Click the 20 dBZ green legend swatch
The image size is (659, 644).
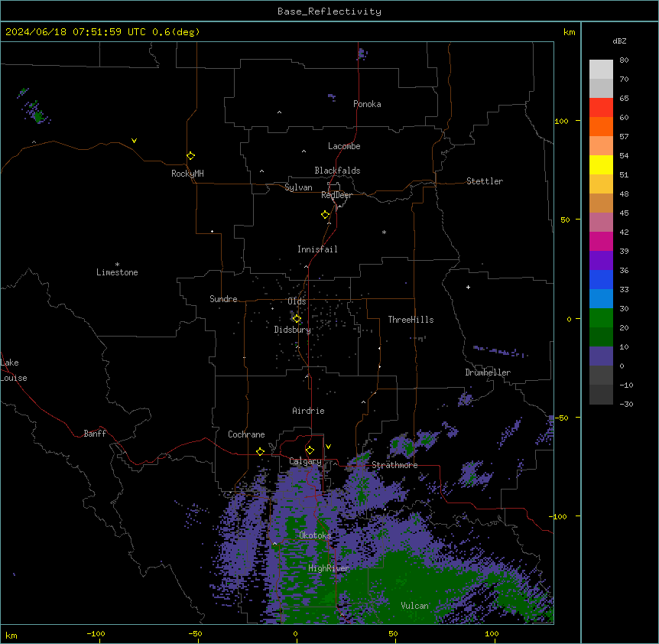(x=601, y=337)
